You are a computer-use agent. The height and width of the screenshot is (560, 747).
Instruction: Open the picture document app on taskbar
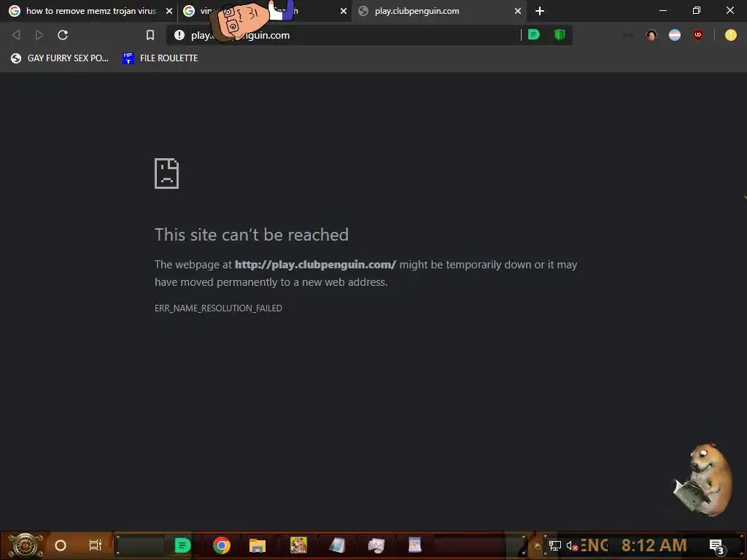pyautogui.click(x=415, y=545)
